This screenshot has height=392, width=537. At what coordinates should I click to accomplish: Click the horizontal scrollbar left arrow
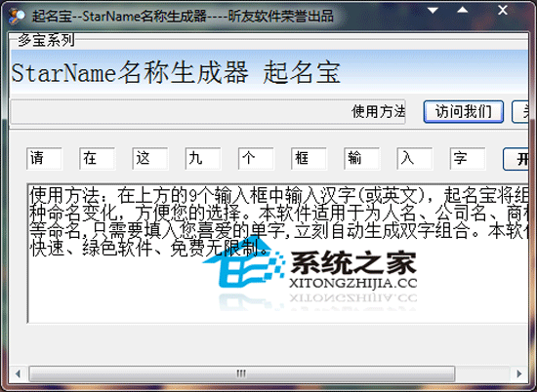18,373
